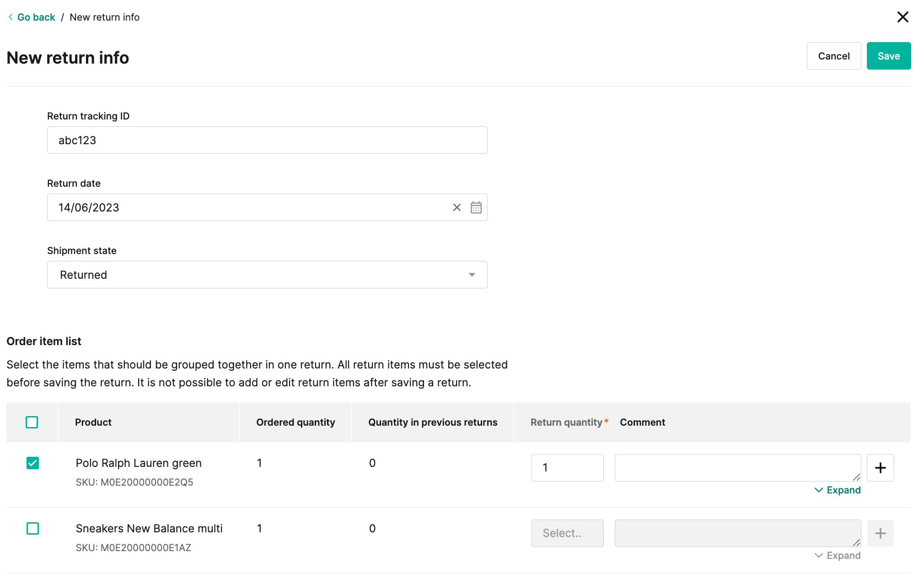Open the calendar date picker icon
Viewport: 924px width, 574px height.
click(x=476, y=207)
